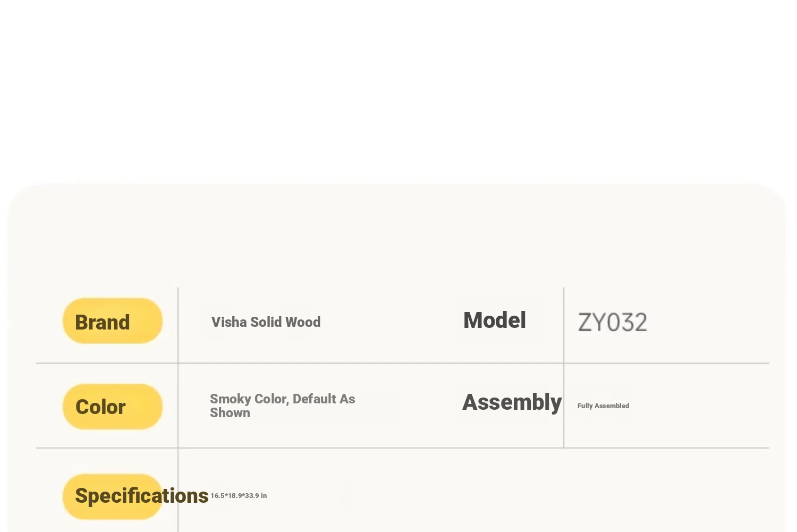
Task: Click the digits 032 in the model number
Action: point(627,323)
